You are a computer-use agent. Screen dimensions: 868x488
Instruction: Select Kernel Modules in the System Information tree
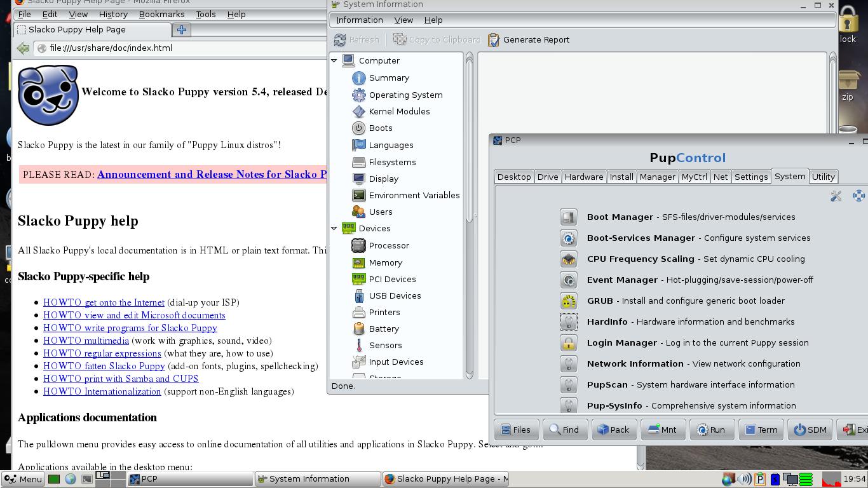[391, 111]
